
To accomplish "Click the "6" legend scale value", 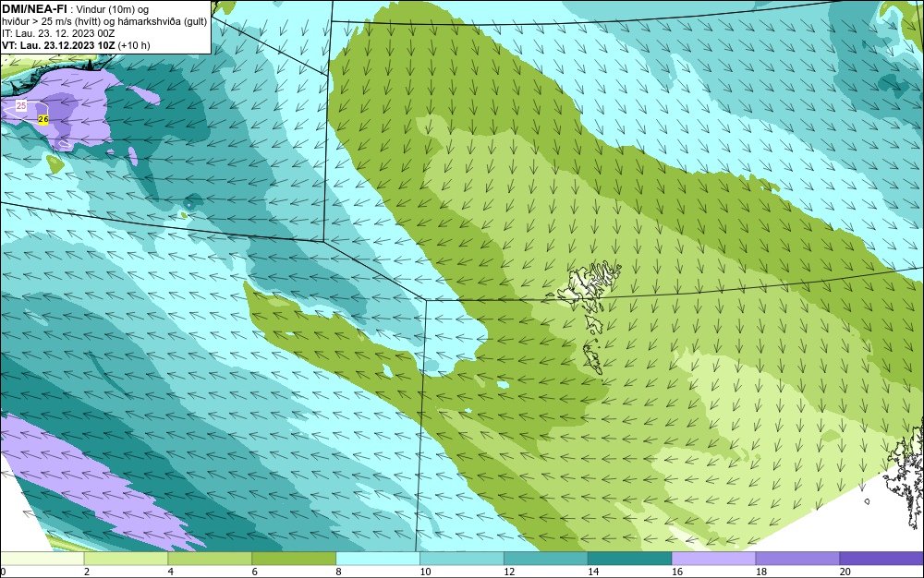I will pos(255,572).
